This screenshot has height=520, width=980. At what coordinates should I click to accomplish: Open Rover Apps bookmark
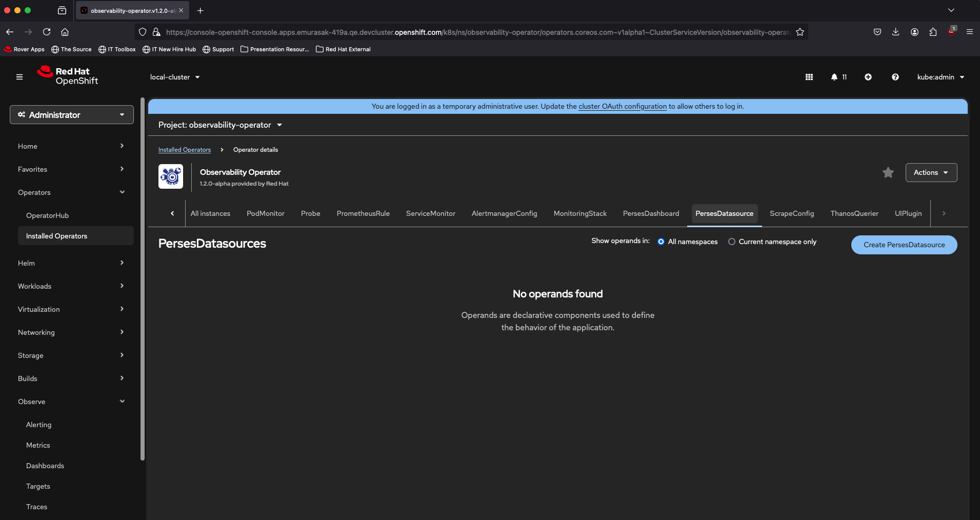point(25,49)
